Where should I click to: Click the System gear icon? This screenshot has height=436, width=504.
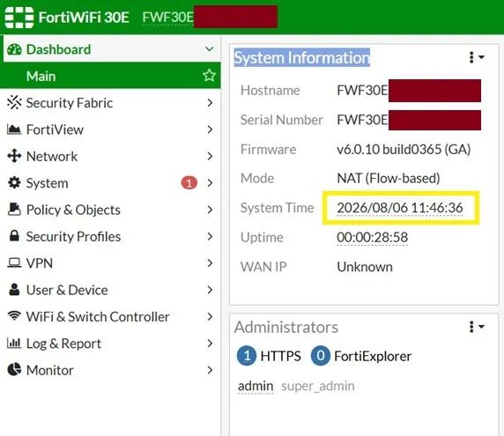[14, 182]
